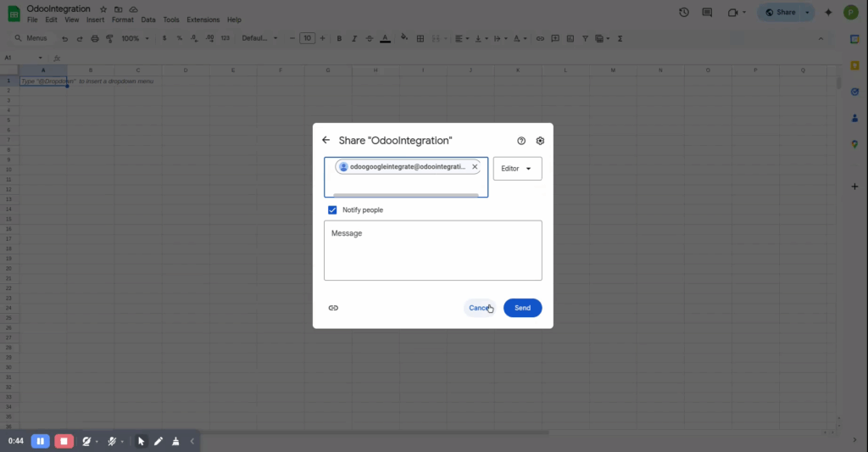Open the View menu

click(x=71, y=20)
